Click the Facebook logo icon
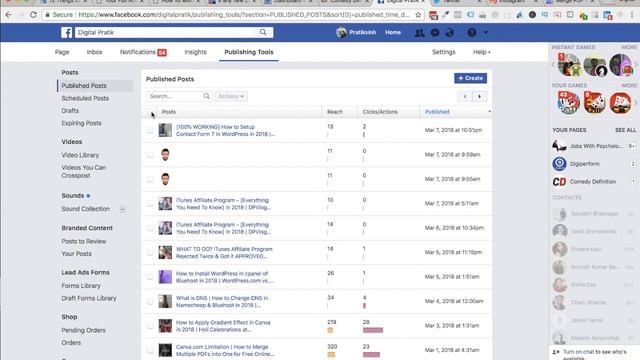 pos(67,32)
